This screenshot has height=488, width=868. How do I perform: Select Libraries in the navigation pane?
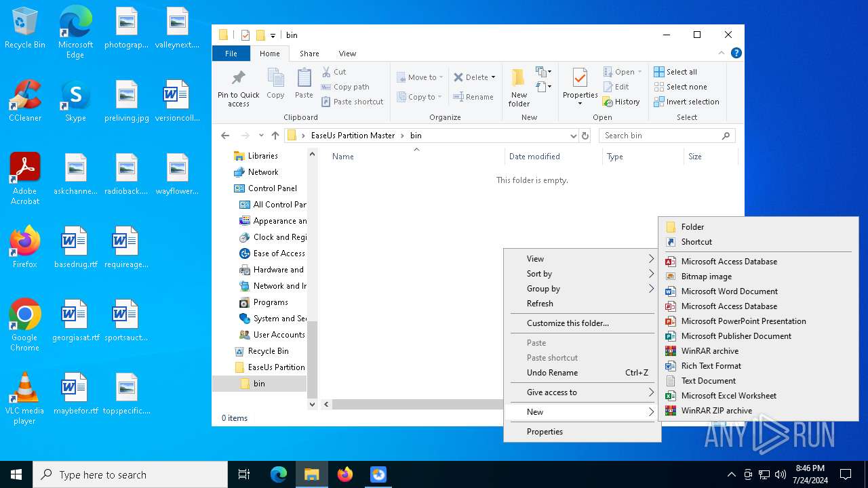[x=262, y=156]
